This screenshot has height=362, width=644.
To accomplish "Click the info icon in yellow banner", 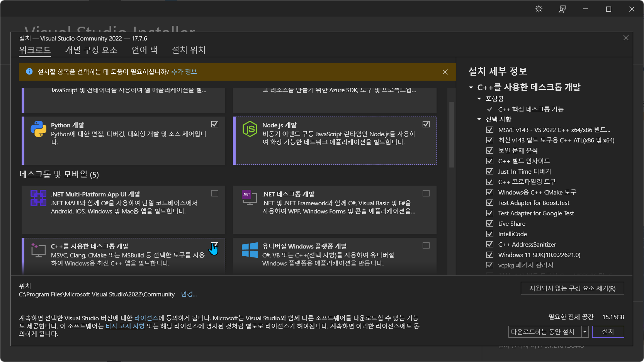I will pyautogui.click(x=29, y=71).
